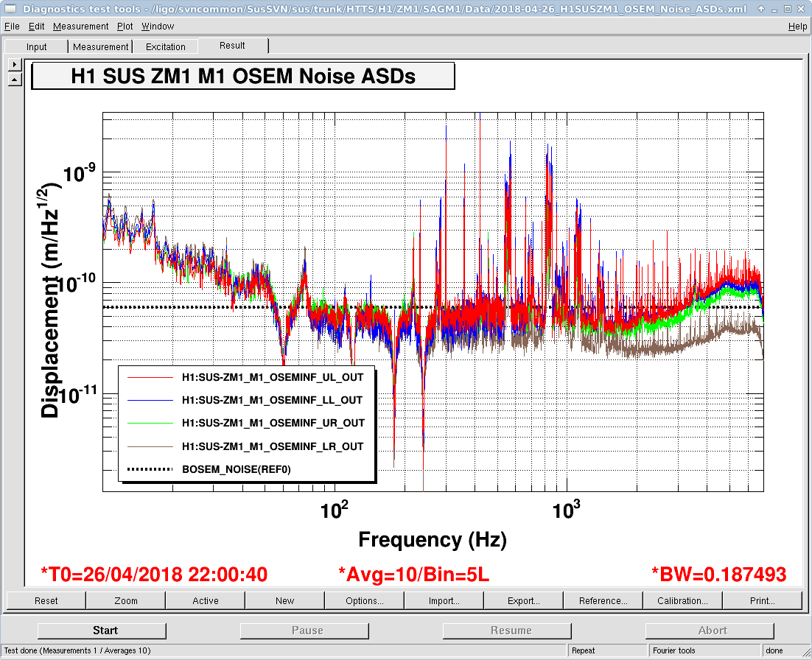Open the Plot menu
Viewport: 812px width, 660px height.
[125, 27]
